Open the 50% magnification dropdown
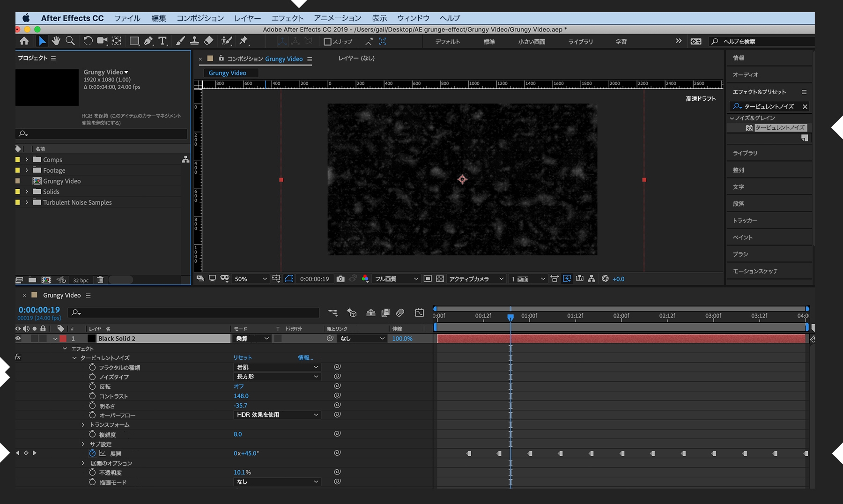Screen dimensions: 843x504 (x=251, y=279)
